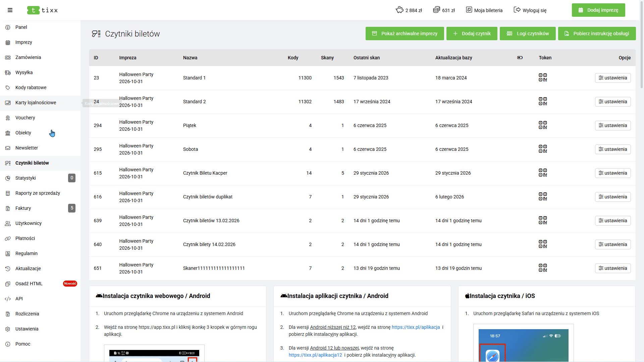Image resolution: width=644 pixels, height=362 pixels.
Task: Go to Faktury sidebar item
Action: pyautogui.click(x=23, y=208)
